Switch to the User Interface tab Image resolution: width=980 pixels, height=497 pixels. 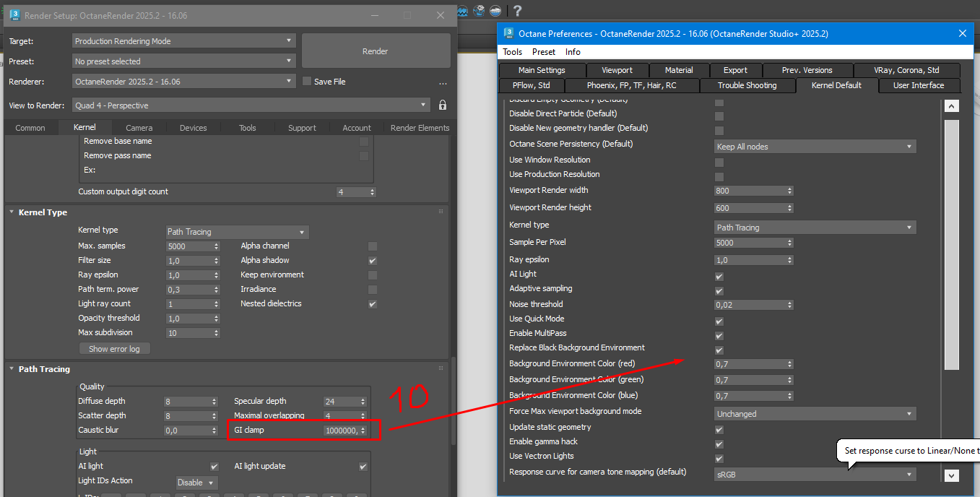pos(919,85)
